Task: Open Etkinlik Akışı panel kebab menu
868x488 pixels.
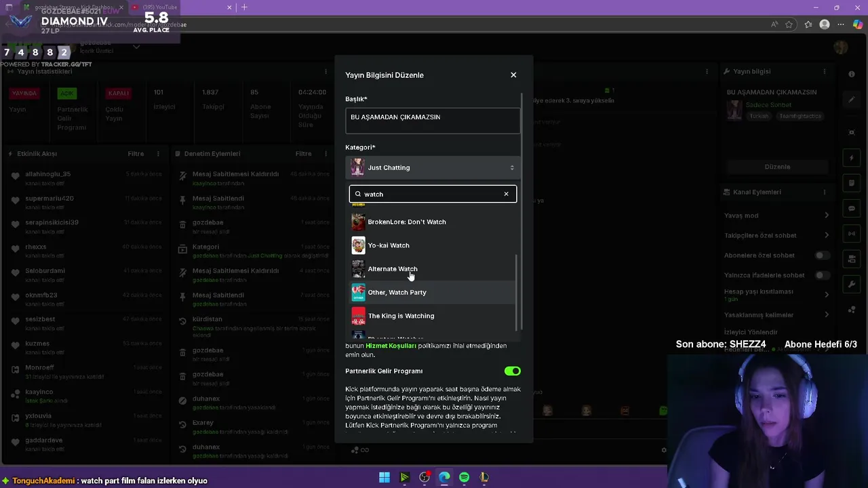Action: (x=158, y=154)
